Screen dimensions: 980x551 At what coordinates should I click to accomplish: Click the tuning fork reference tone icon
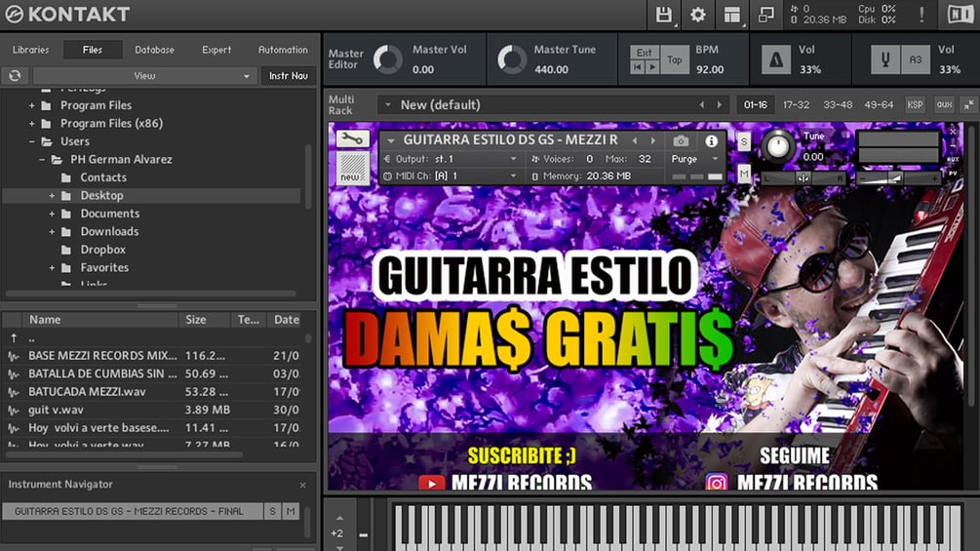tap(885, 59)
